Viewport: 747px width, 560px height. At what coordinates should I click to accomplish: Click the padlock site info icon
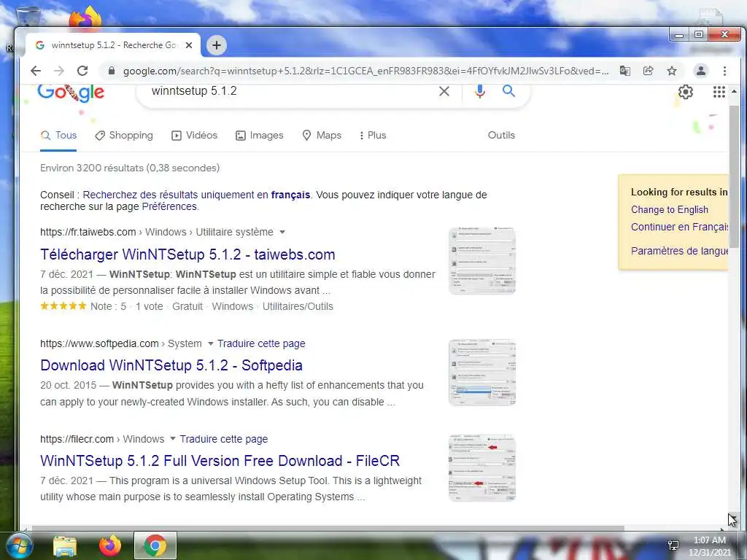click(x=112, y=71)
